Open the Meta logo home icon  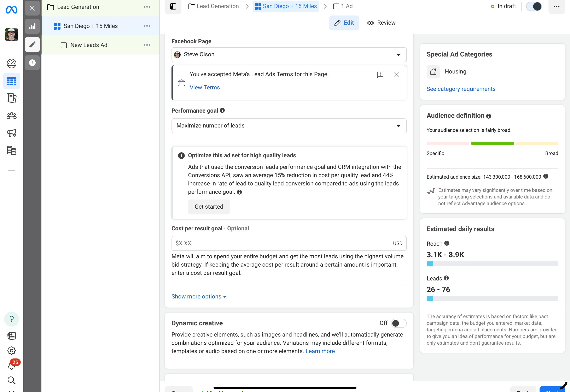tap(12, 10)
